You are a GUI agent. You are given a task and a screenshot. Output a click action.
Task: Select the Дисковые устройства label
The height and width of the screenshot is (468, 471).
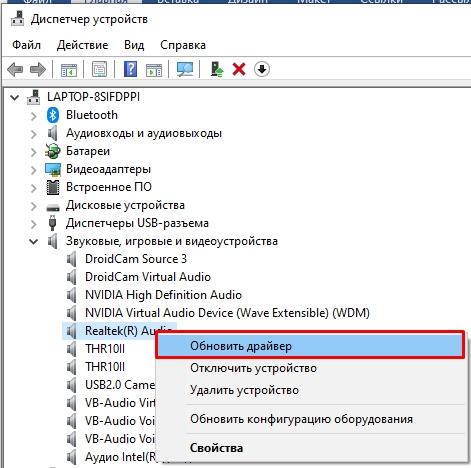[x=125, y=205]
